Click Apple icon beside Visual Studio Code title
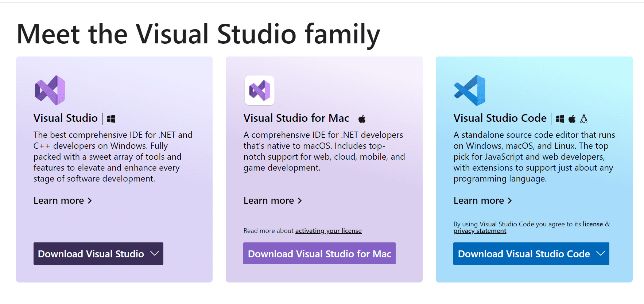The height and width of the screenshot is (304, 644). (x=572, y=119)
